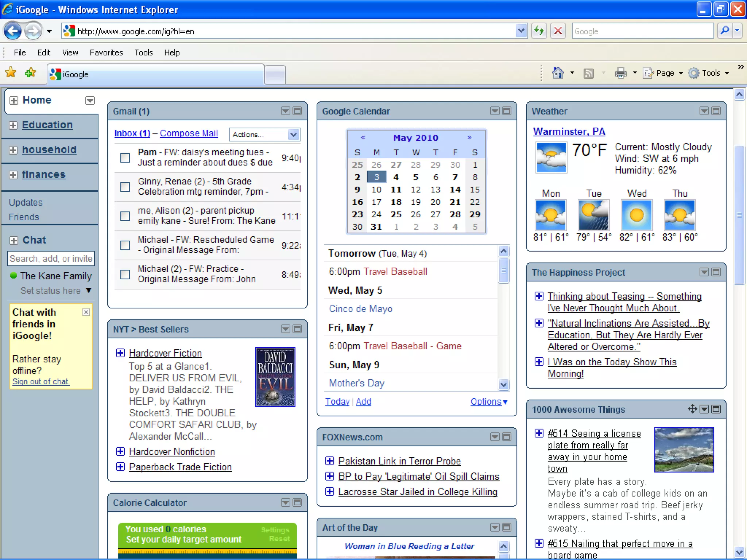Select the Ginny, Renae email checkbox
The height and width of the screenshot is (560, 747).
[x=125, y=187]
